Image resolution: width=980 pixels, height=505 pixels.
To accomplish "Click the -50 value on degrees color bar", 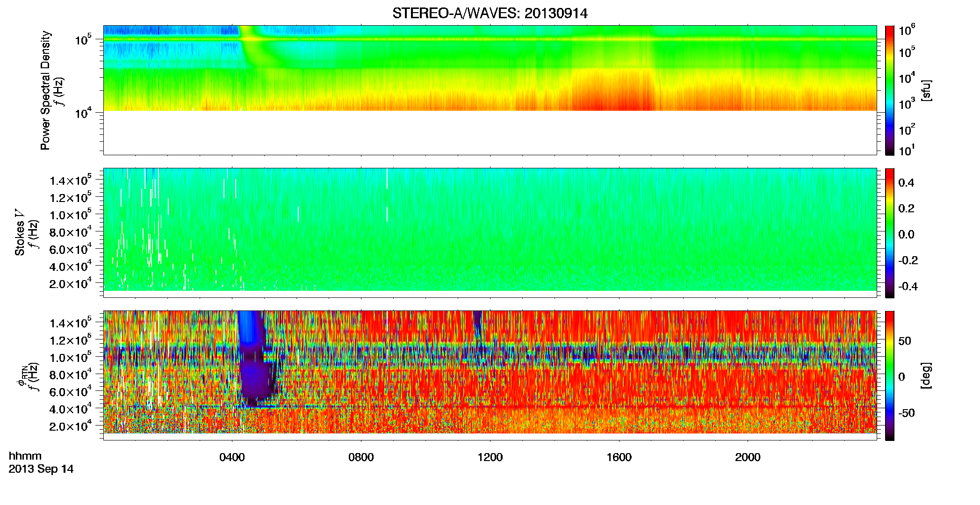I will 907,413.
